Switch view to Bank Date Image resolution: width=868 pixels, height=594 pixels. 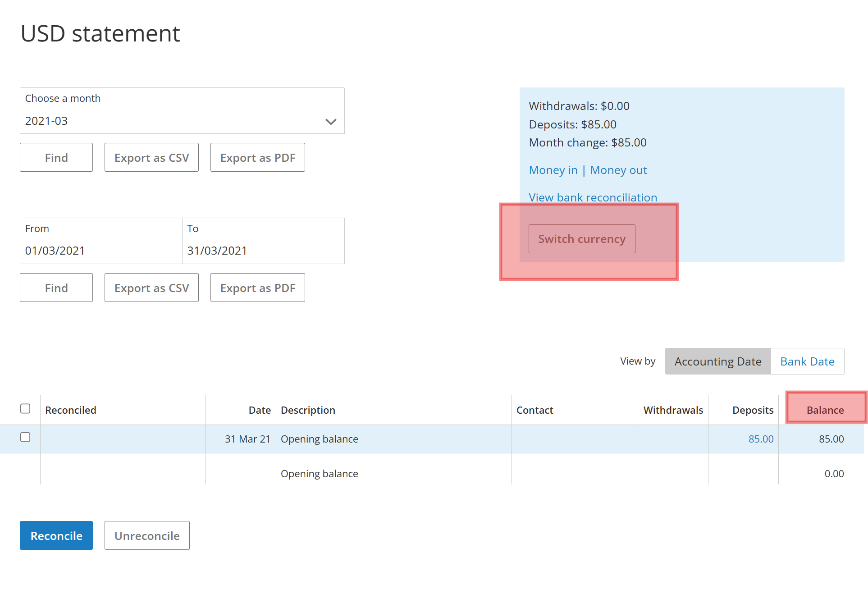point(807,361)
